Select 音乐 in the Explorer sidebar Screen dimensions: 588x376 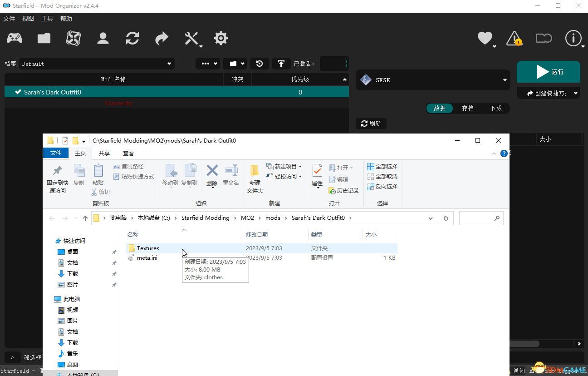[68, 353]
